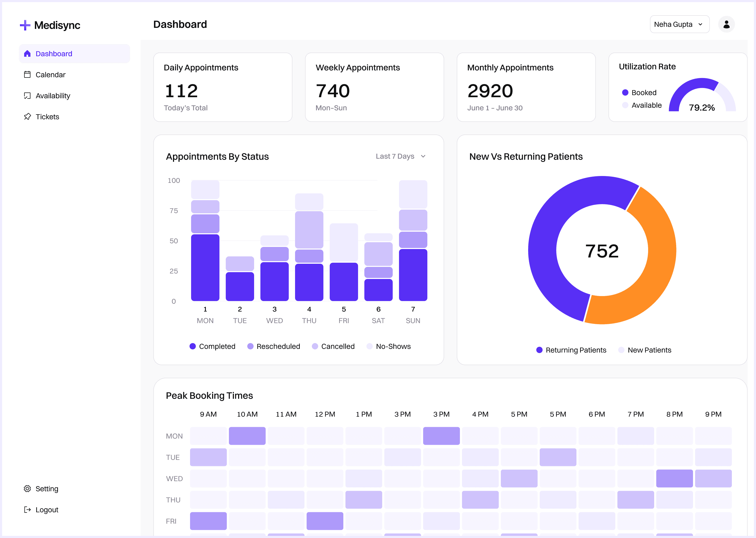Open the Calendar section from the sidebar
This screenshot has width=756, height=538.
click(50, 75)
